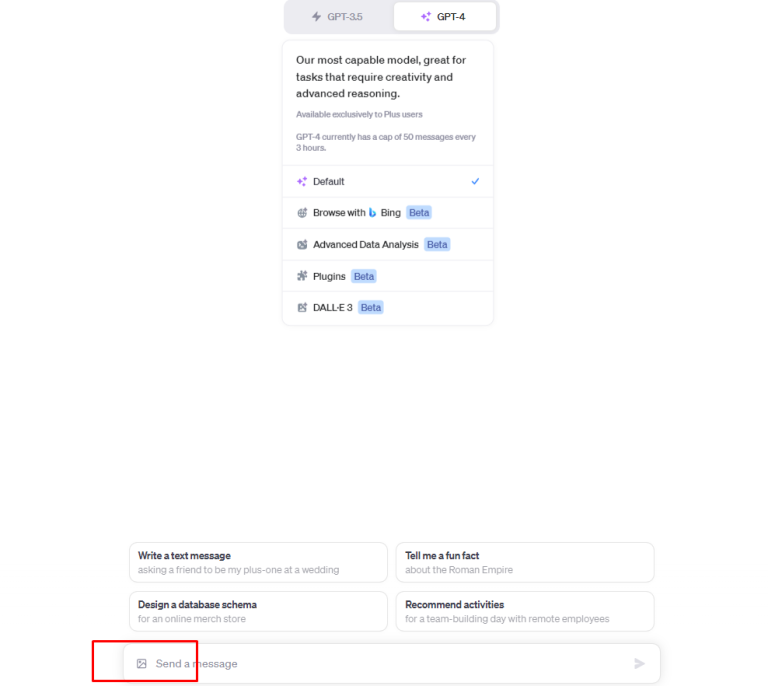Switch to the GPT-4 tab

coord(445,17)
